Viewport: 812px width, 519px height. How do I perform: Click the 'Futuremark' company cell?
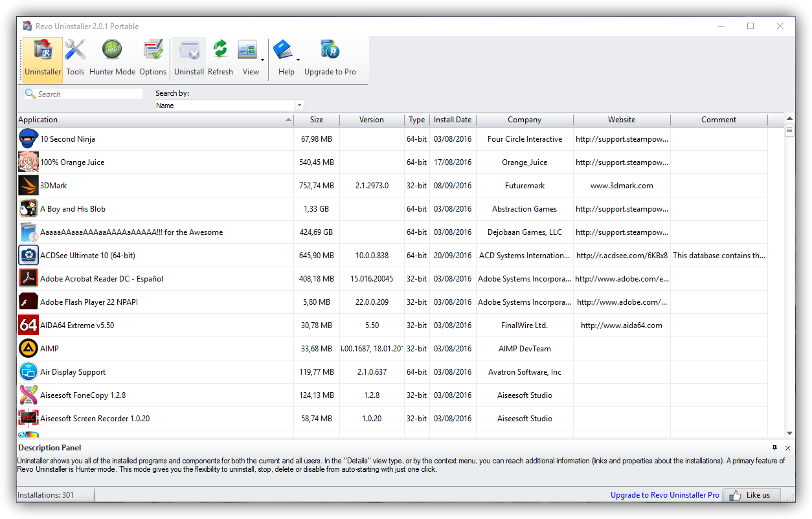tap(524, 186)
